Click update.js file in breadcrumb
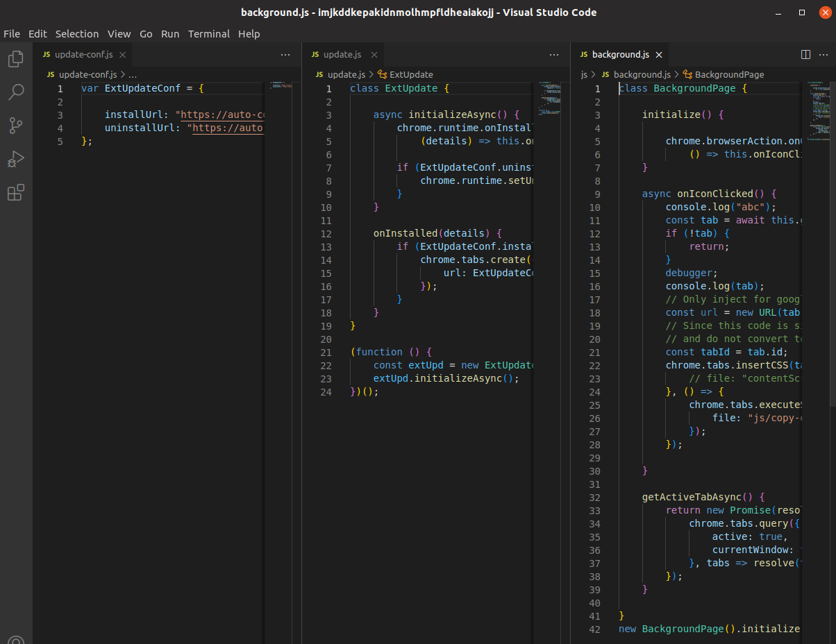 pos(340,74)
